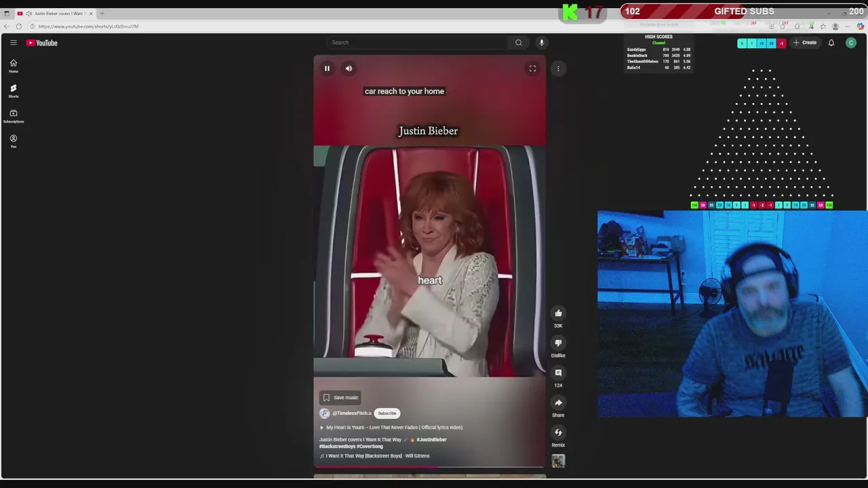Open the YouTube hamburger guide menu
The image size is (868, 488).
click(x=13, y=43)
